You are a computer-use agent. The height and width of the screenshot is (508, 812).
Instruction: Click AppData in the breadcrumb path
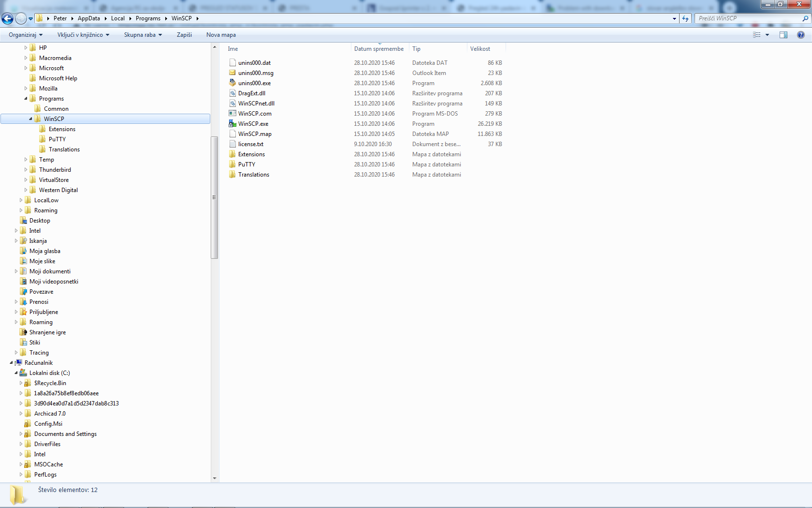[89, 18]
